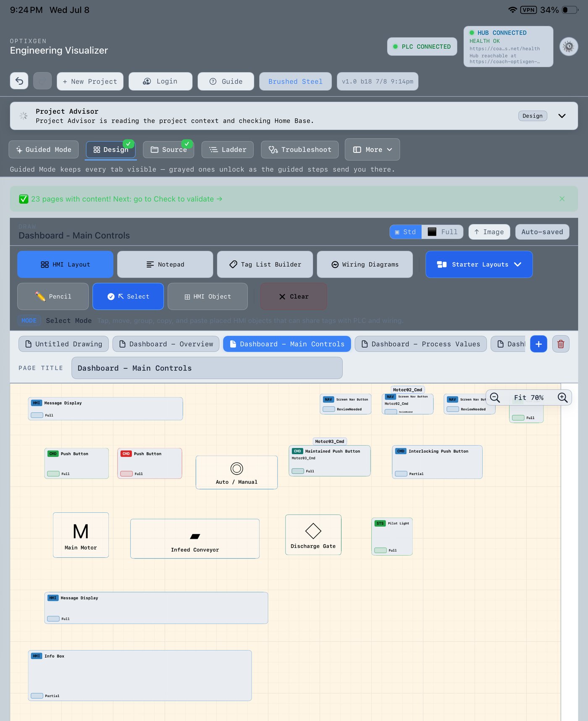
Task: Delete page using the trash icon
Action: click(561, 344)
